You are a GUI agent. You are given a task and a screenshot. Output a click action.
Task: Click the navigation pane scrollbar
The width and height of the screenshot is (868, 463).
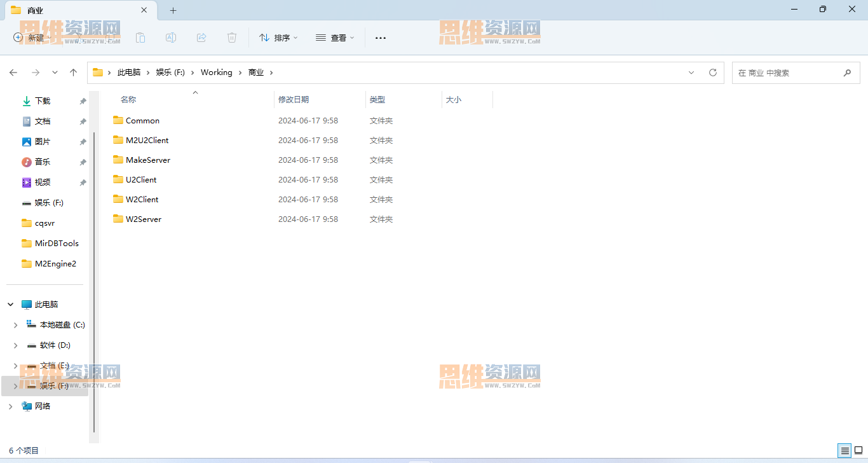(x=94, y=282)
